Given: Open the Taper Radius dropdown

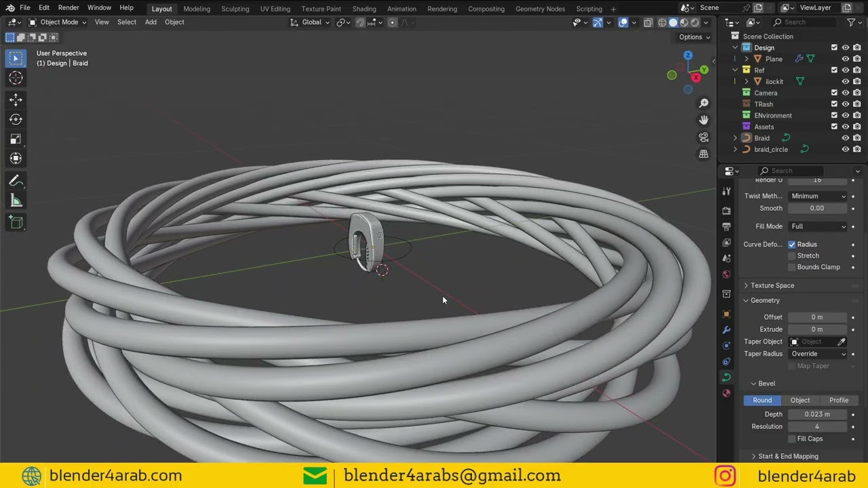Looking at the screenshot, I should [x=818, y=354].
